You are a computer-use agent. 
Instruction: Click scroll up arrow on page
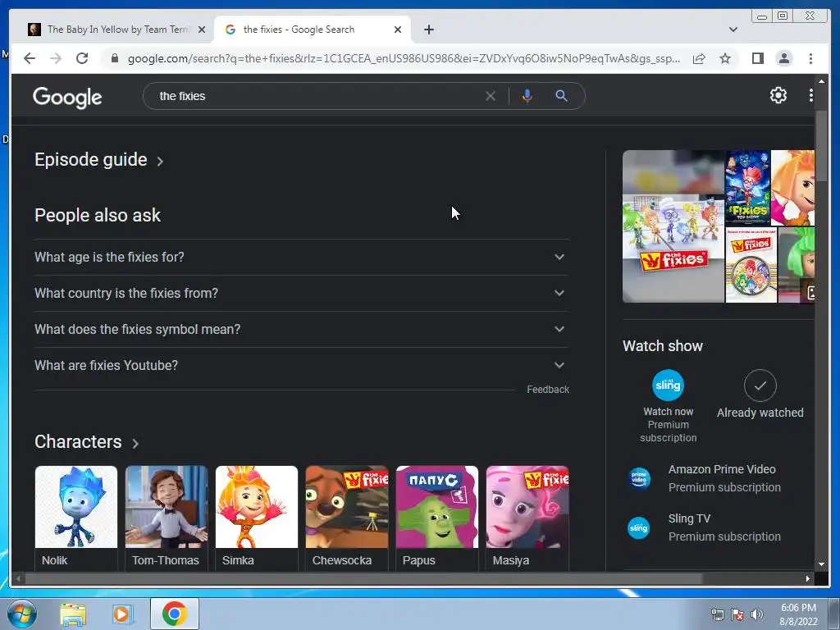(x=821, y=81)
